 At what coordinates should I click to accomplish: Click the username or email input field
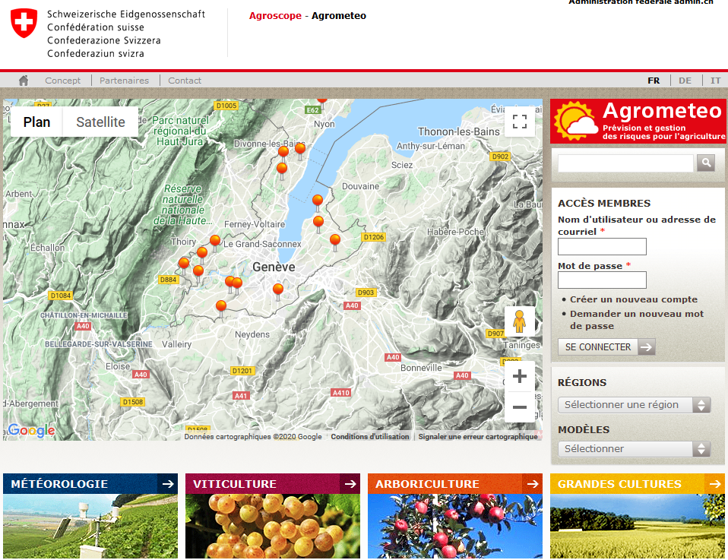[x=602, y=246]
